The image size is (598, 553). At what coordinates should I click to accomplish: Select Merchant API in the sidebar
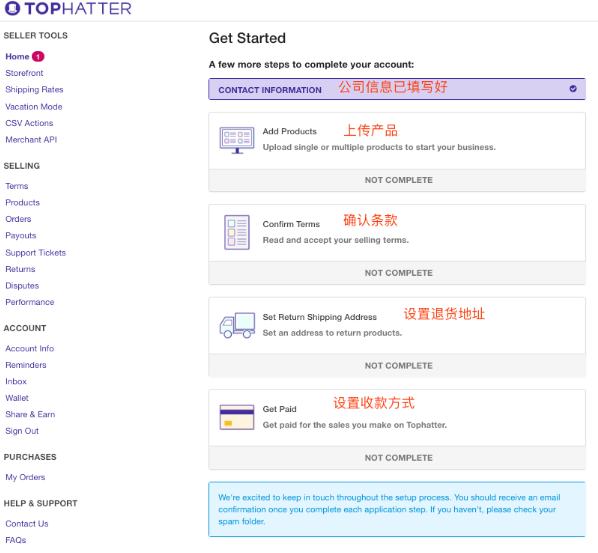click(31, 140)
